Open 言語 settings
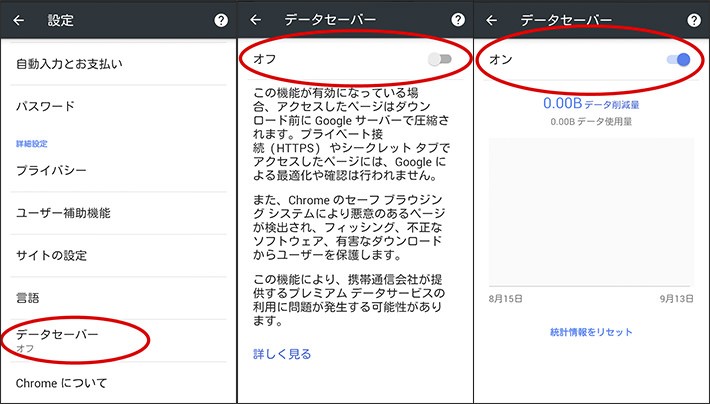This screenshot has height=404, width=710. [118, 298]
